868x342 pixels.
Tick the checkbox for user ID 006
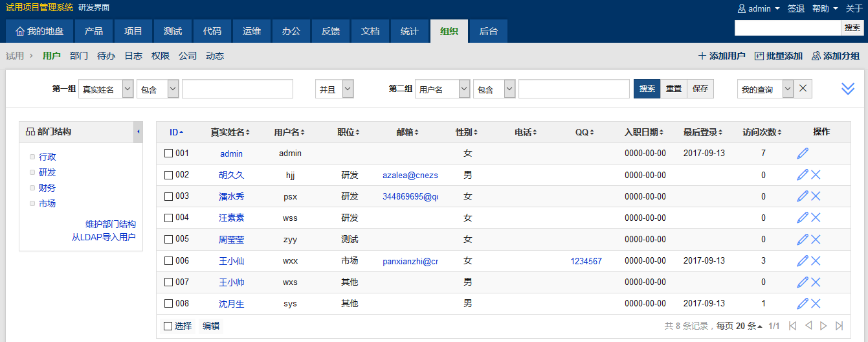[168, 261]
